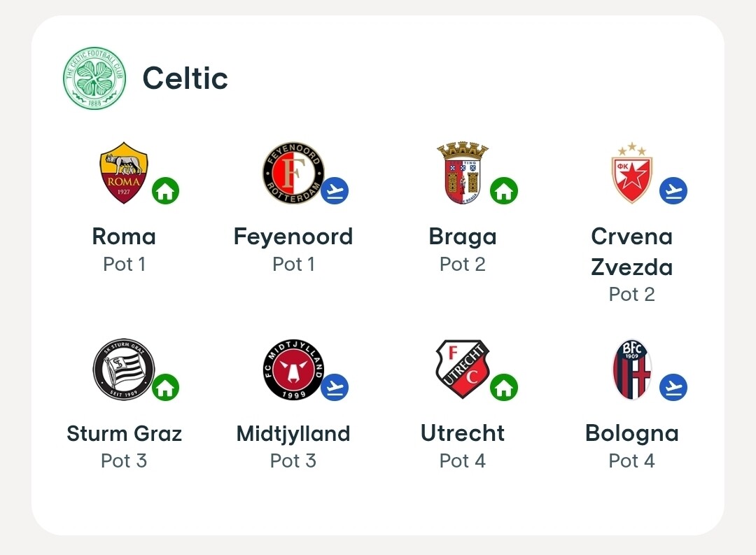This screenshot has height=555, width=756.
Task: Click the home badge beside Braga
Action: (504, 190)
